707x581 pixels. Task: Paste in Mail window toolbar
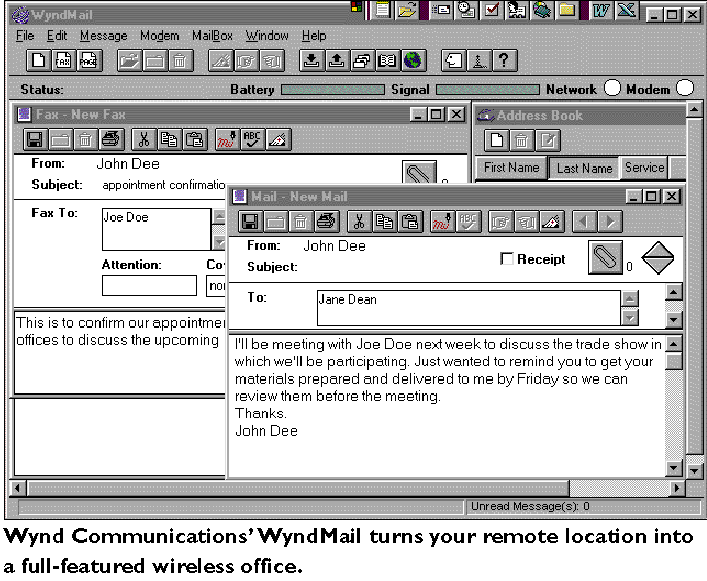pos(410,221)
